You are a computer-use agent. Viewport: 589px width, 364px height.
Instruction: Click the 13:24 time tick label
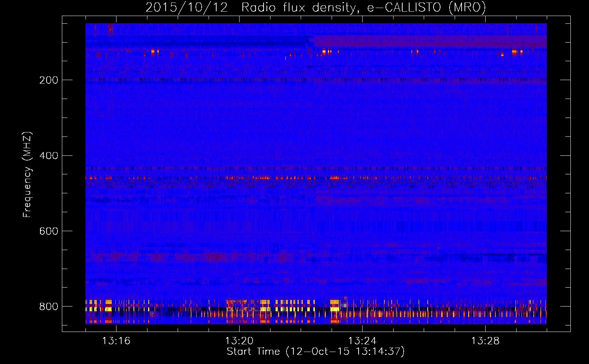click(362, 341)
